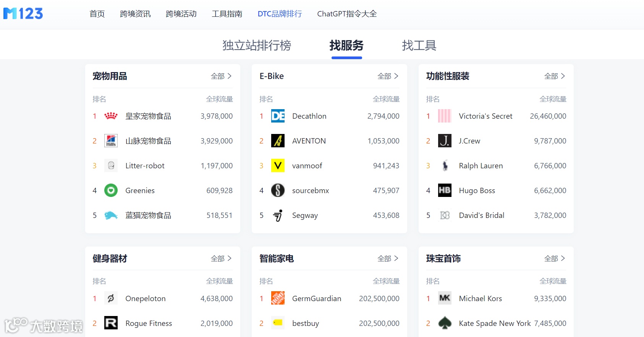644x337 pixels.
Task: Expand all 宠物用品 rankings via 全部
Action: tap(222, 76)
